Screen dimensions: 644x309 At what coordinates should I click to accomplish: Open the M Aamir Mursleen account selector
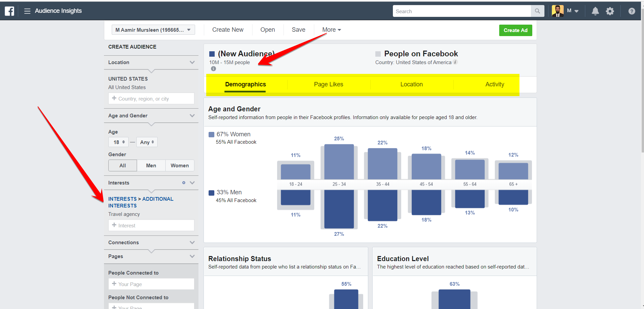pos(153,30)
